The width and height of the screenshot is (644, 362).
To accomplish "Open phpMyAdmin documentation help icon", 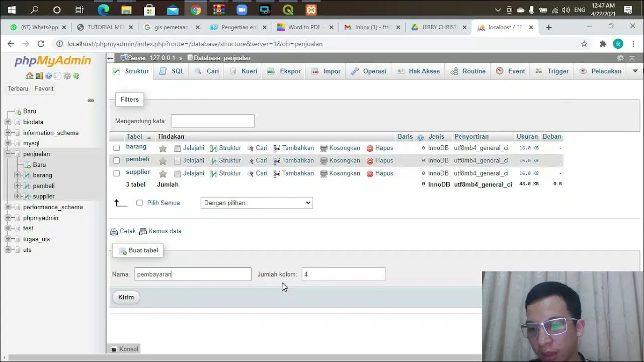I will tap(48, 76).
